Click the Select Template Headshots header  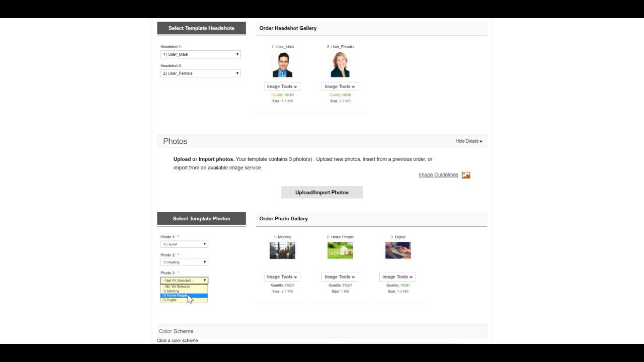tap(201, 28)
